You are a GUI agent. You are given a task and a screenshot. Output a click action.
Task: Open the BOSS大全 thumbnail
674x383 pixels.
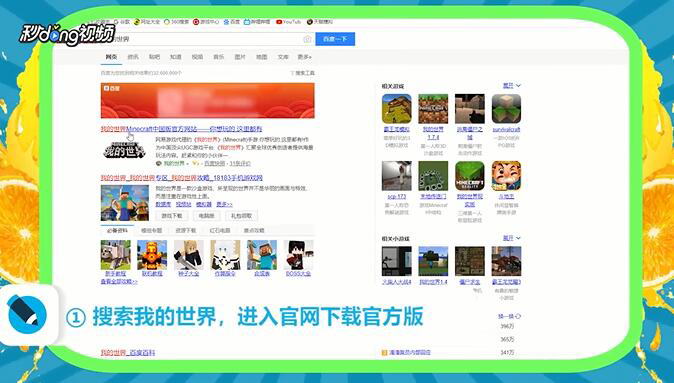(298, 255)
